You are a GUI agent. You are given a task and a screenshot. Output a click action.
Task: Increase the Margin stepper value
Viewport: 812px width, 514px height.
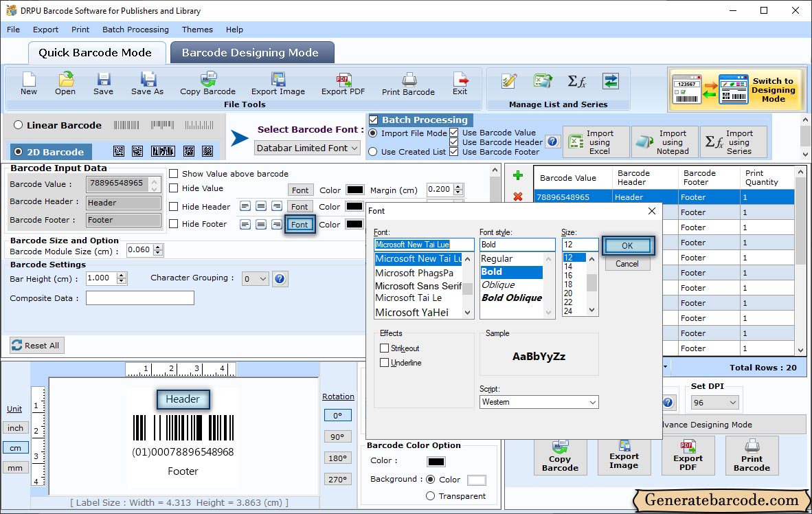pos(459,186)
